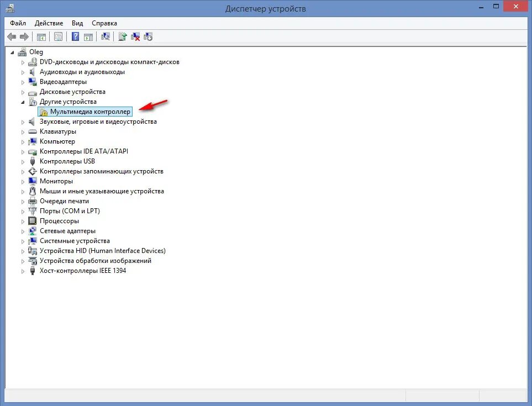Expand the Компьютер node arrow
532x406 pixels.
coord(23,142)
